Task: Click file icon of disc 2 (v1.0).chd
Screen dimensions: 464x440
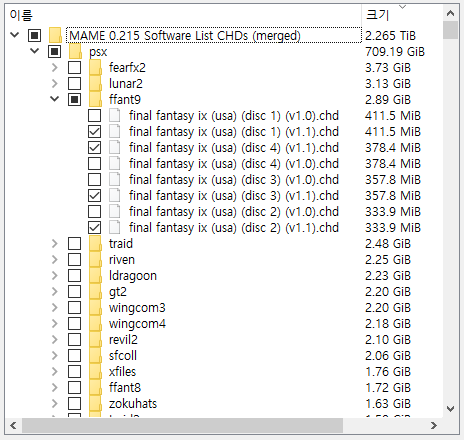Action: point(115,211)
